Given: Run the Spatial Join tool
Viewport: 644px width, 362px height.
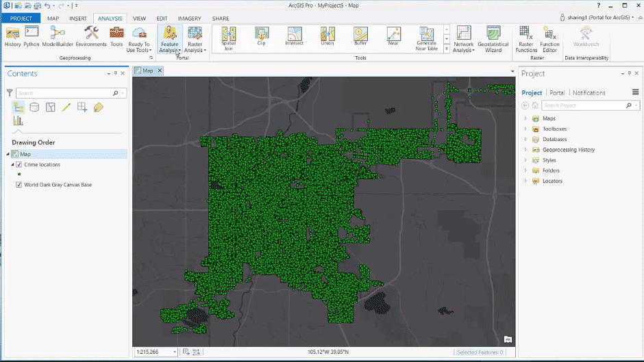Looking at the screenshot, I should point(228,38).
